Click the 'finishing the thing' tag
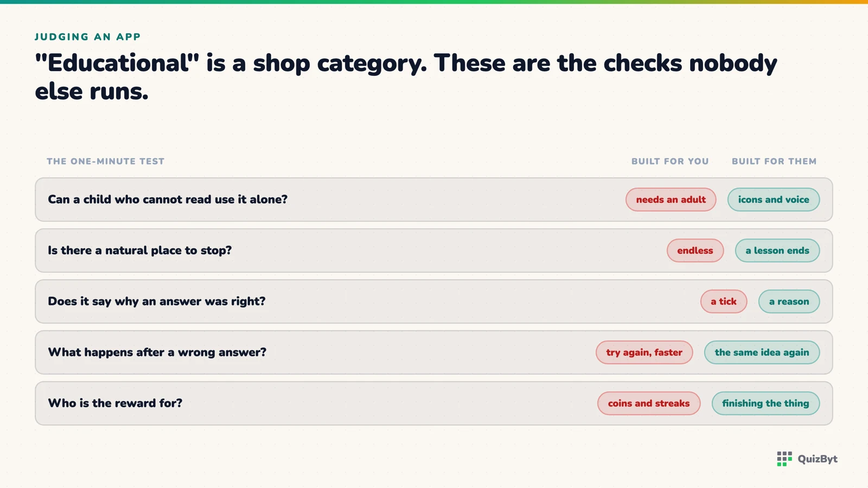 765,403
